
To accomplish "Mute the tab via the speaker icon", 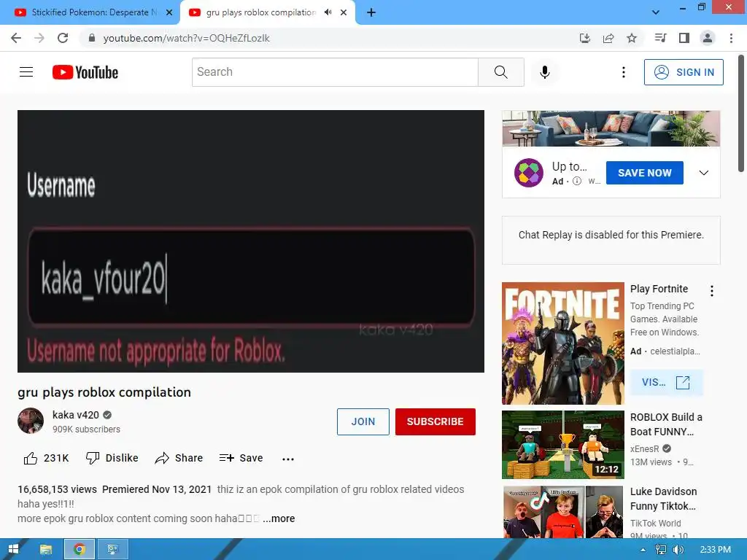I will [x=328, y=12].
